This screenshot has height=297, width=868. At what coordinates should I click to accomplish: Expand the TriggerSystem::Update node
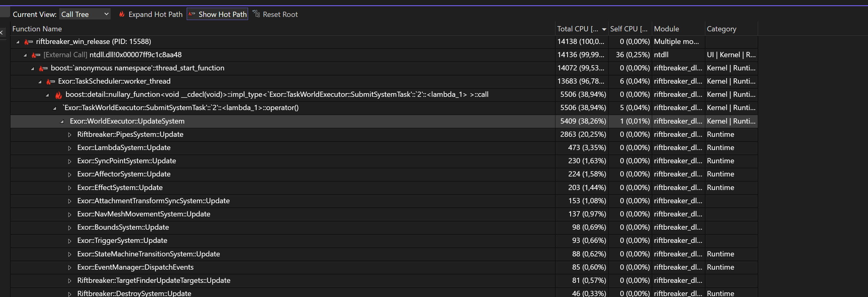(x=69, y=241)
